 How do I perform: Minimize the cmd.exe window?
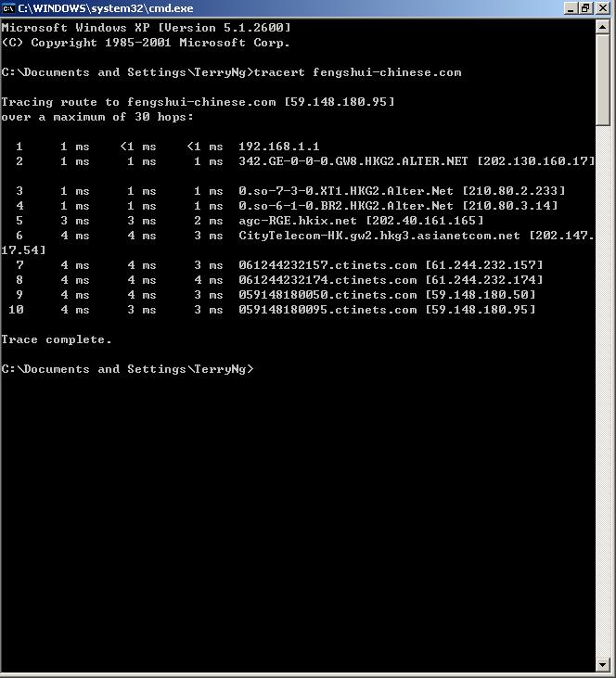[571, 8]
